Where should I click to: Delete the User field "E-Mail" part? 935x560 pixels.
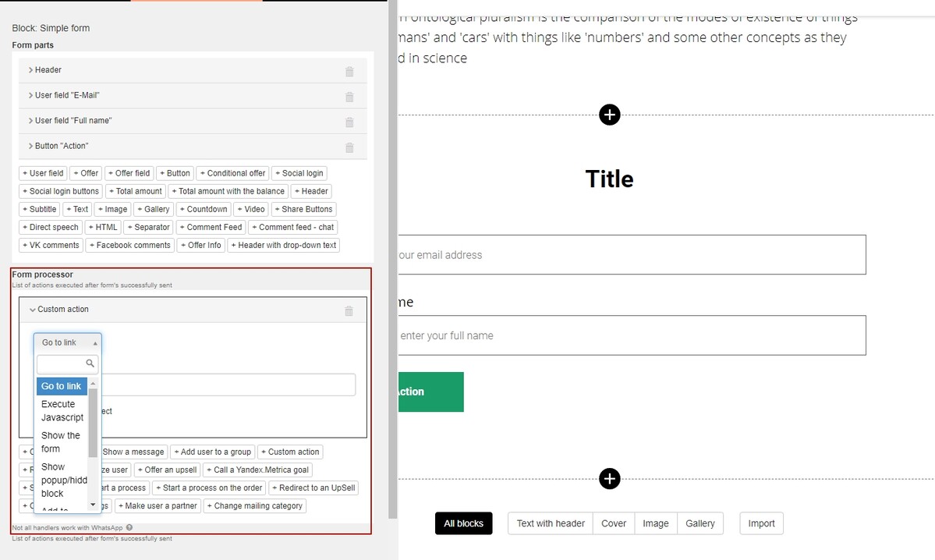349,97
